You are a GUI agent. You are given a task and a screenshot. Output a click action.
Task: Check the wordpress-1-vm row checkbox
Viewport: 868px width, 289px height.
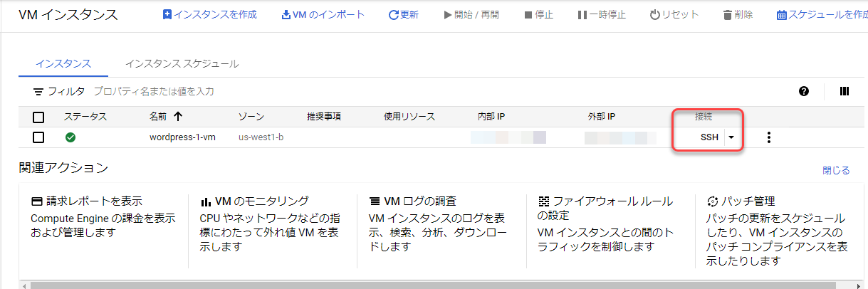click(x=38, y=137)
